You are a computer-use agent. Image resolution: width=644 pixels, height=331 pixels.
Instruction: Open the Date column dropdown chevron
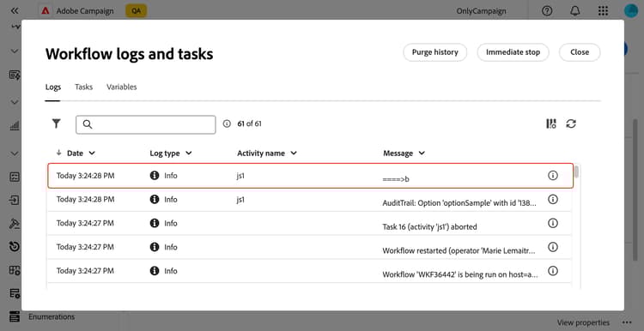pyautogui.click(x=92, y=153)
